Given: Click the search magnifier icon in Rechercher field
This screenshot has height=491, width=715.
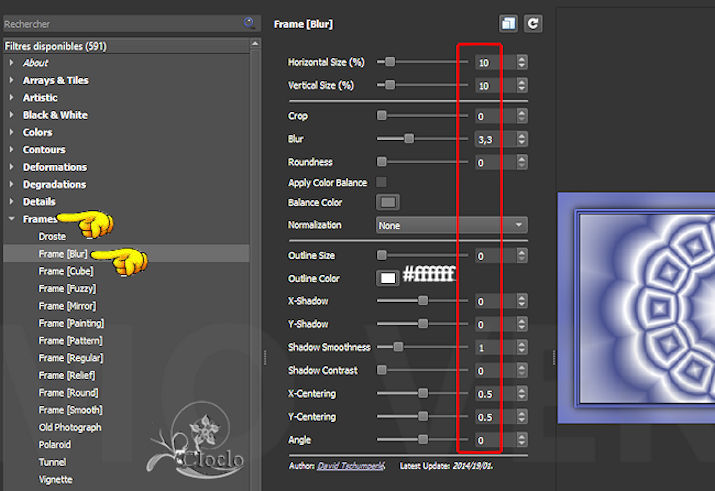Looking at the screenshot, I should point(248,23).
